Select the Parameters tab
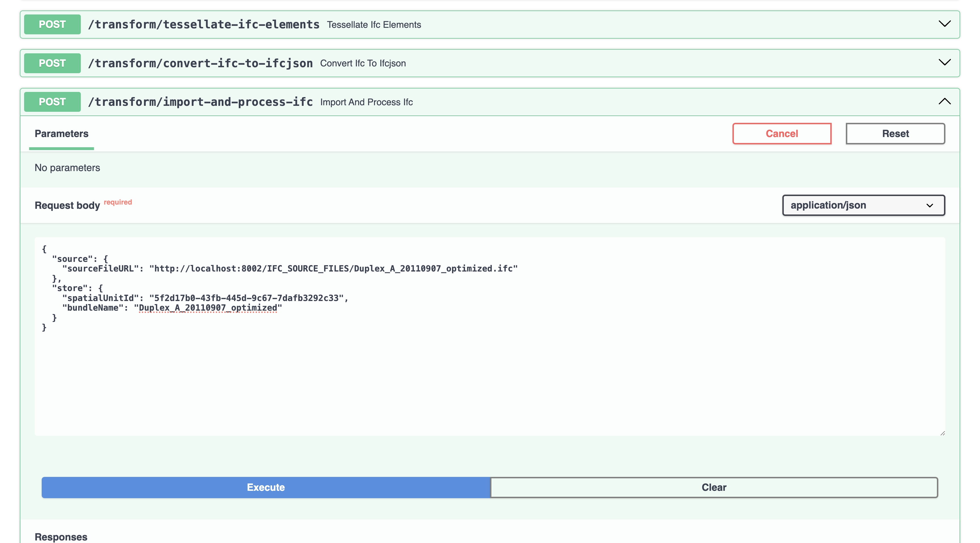 point(61,134)
